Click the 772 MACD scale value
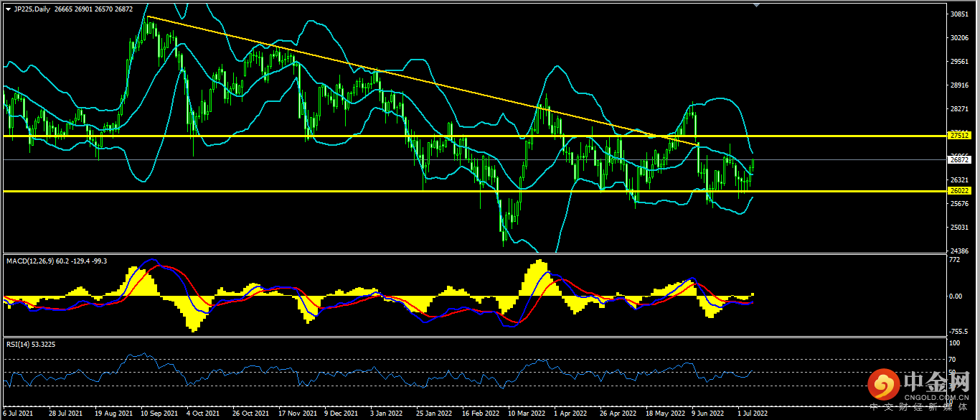980x420 pixels. point(954,260)
